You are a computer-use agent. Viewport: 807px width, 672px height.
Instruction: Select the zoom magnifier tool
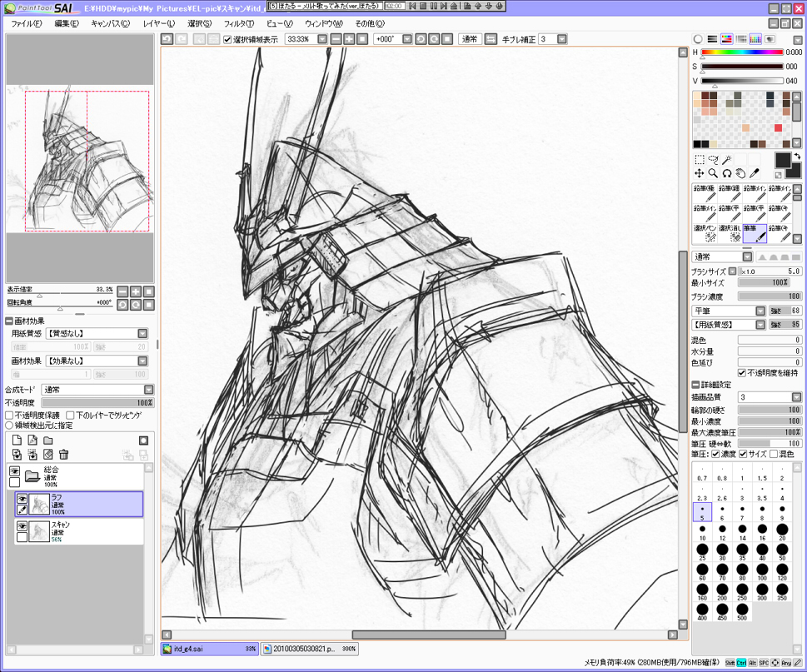pyautogui.click(x=713, y=173)
